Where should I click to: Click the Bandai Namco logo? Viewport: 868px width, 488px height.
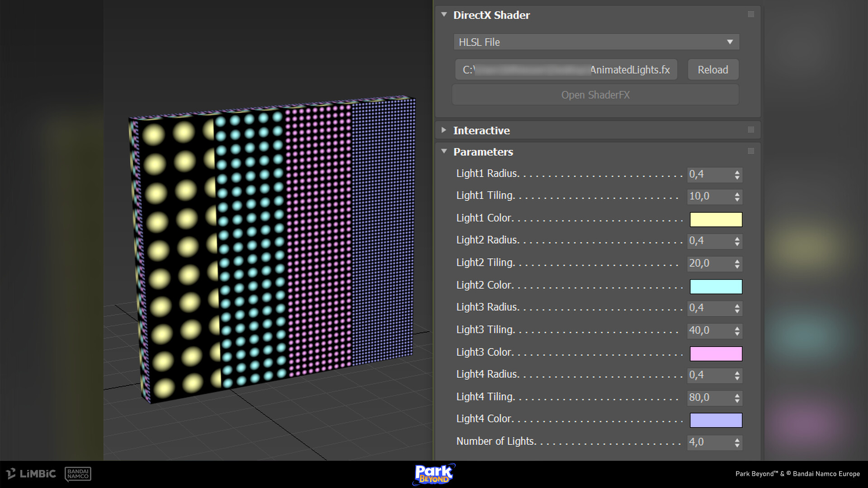point(78,474)
